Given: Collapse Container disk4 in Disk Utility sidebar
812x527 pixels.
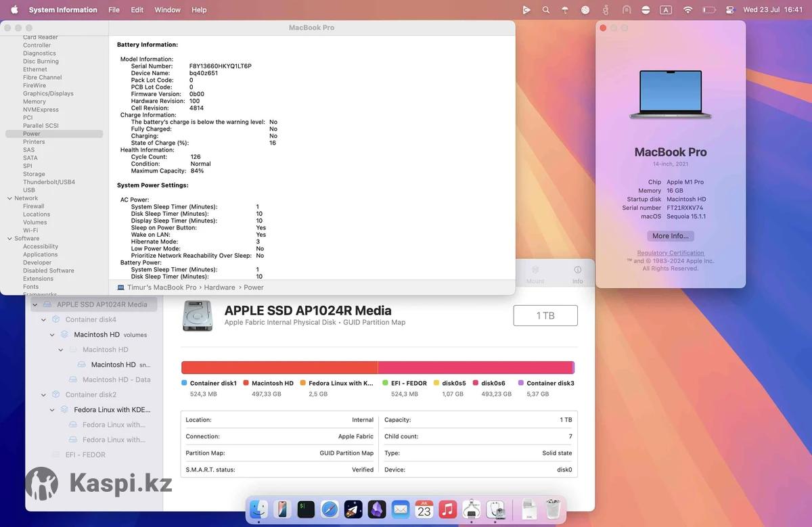Looking at the screenshot, I should [44, 319].
